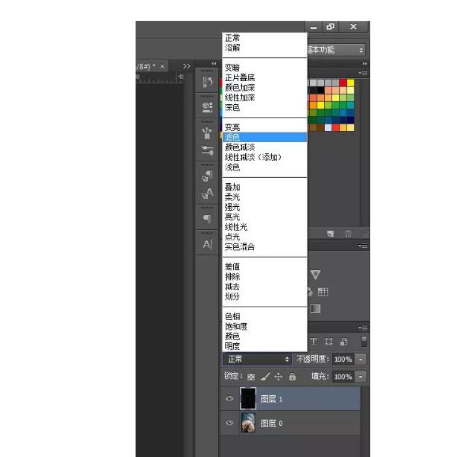
Task: Choose 叠加 blend mode
Action: click(232, 187)
